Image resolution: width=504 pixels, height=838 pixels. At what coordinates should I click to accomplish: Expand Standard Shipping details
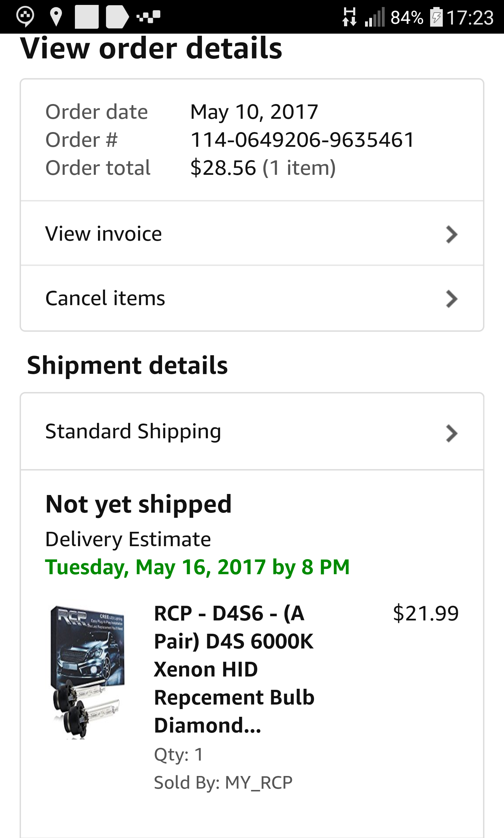[x=252, y=432]
